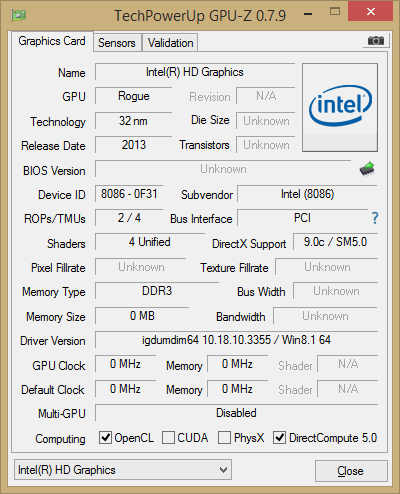Click the Technology field 32 nm
Viewport: 400px width, 494px height.
pyautogui.click(x=134, y=121)
